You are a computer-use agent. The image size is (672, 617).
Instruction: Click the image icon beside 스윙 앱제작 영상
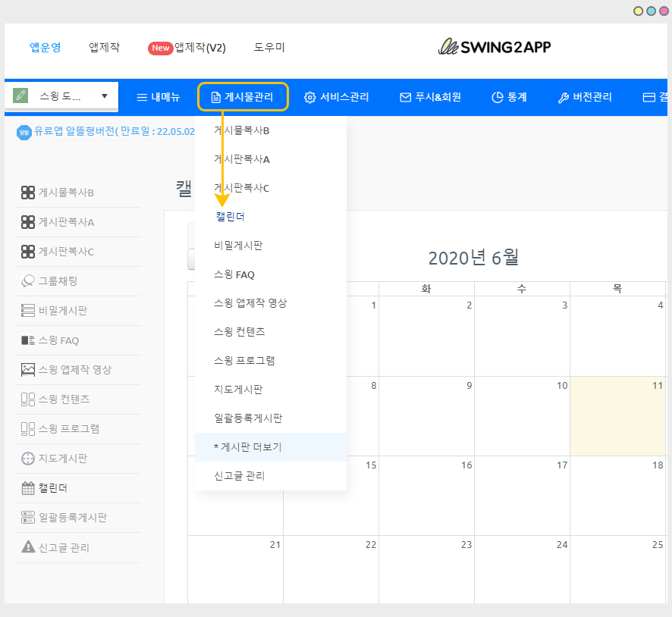28,370
